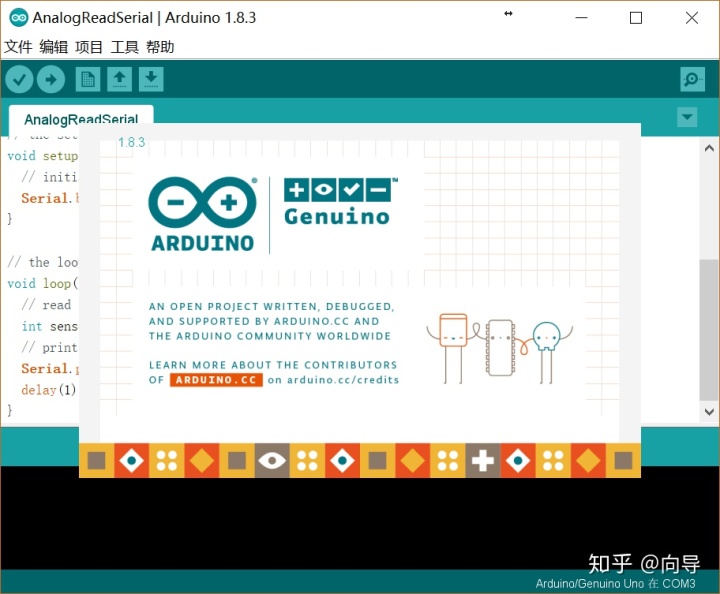This screenshot has width=720, height=594.
Task: Open the 文件 menu
Action: (18, 47)
